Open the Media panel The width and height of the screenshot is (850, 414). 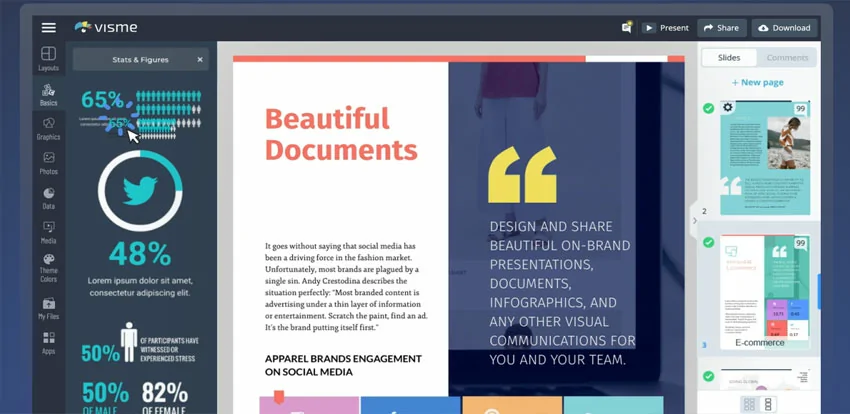[48, 232]
